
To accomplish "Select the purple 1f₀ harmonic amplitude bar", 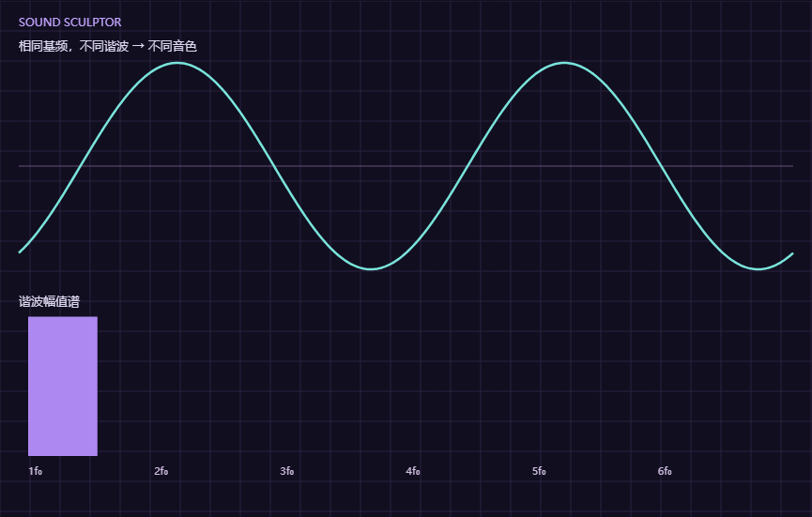I will tap(63, 386).
